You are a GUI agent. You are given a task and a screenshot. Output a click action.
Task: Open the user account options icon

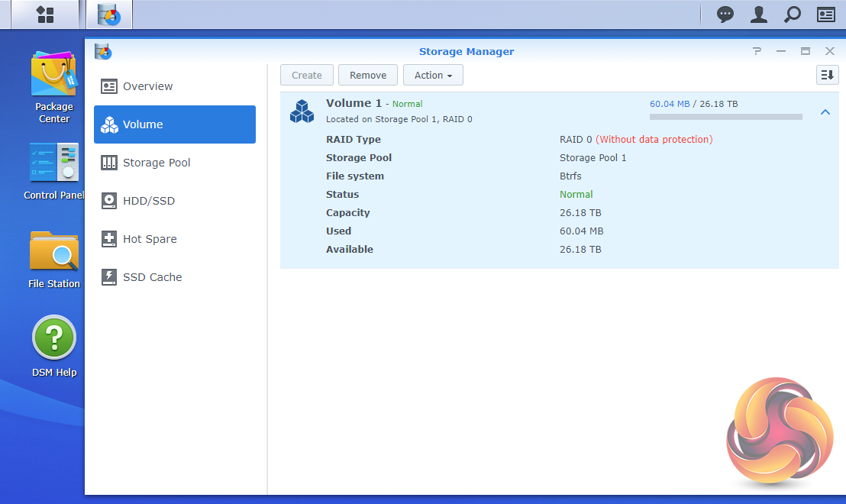point(758,15)
